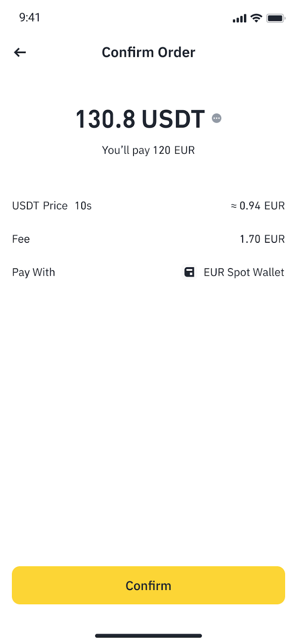
Task: Tap the wallet icon next to EUR Spot Wallet
Action: [189, 272]
